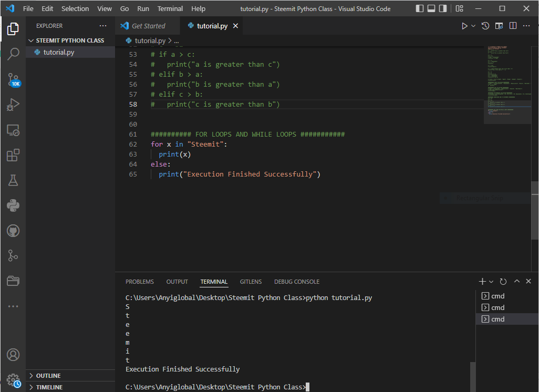Viewport: 539px width, 392px height.
Task: Open the Terminal menu
Action: [170, 9]
